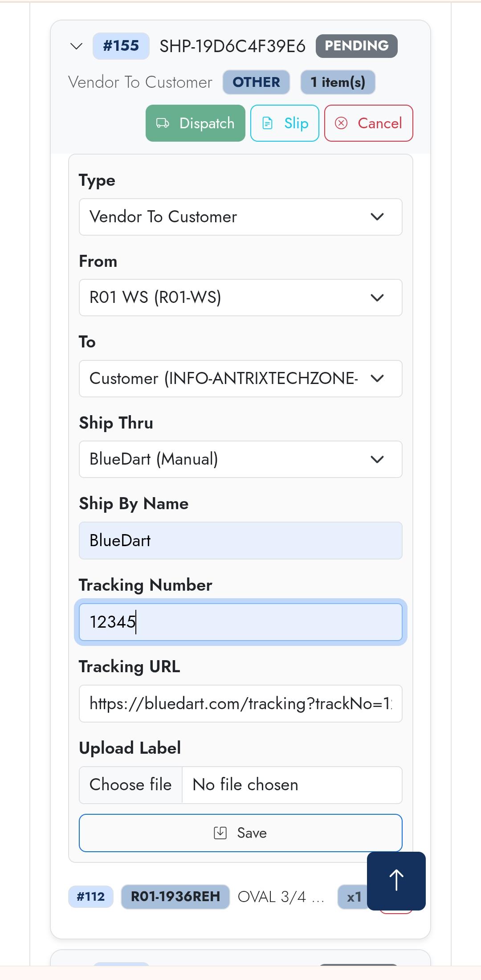Collapse shipment SHP-19D6C4F39E6 details

click(x=76, y=46)
